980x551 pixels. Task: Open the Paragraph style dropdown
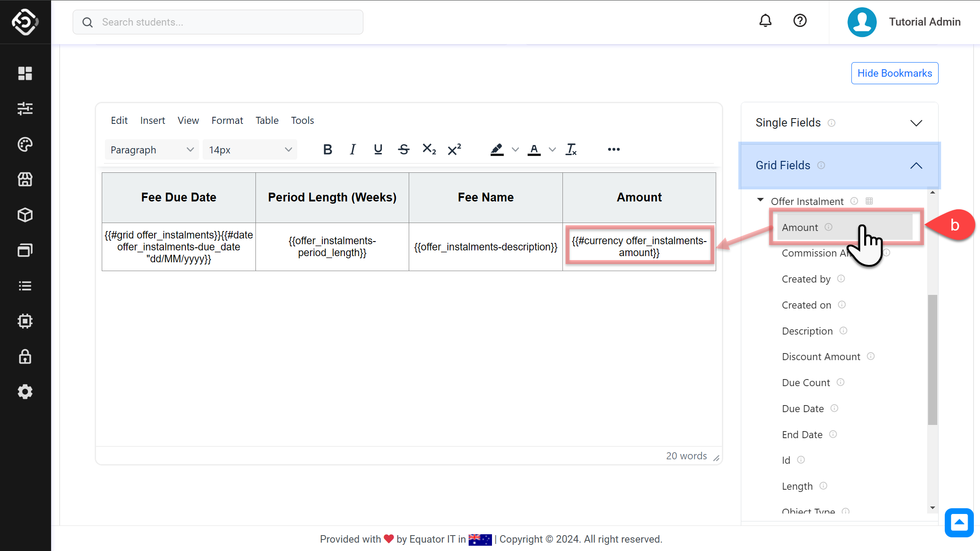(152, 150)
